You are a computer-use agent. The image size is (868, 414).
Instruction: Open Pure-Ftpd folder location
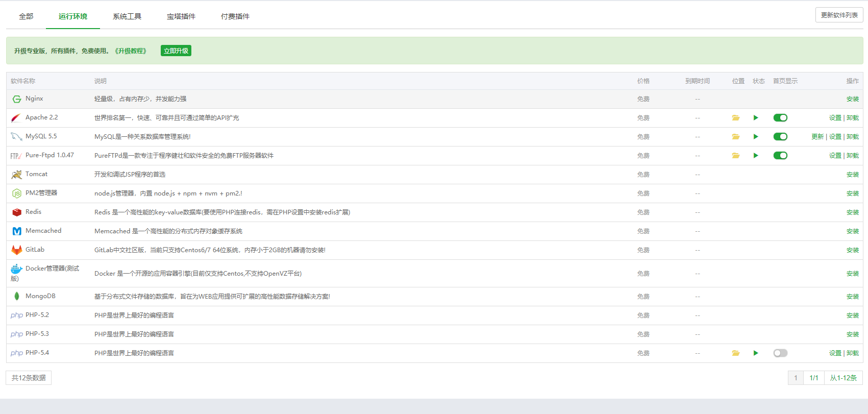click(x=736, y=156)
